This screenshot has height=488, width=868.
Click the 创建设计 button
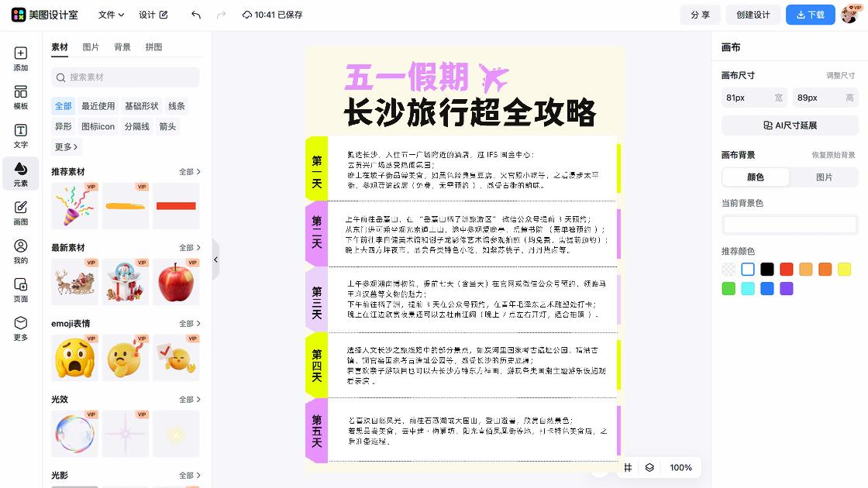753,15
